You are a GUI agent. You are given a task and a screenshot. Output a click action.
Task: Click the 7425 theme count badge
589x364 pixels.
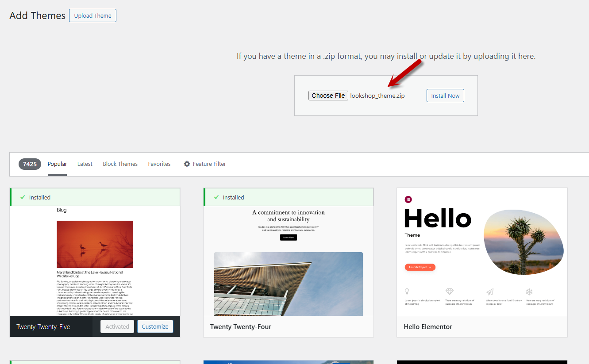coord(30,164)
